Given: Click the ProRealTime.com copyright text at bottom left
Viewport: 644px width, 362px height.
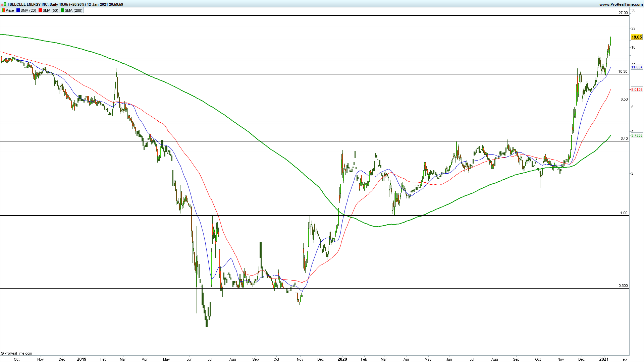Looking at the screenshot, I should (17, 353).
